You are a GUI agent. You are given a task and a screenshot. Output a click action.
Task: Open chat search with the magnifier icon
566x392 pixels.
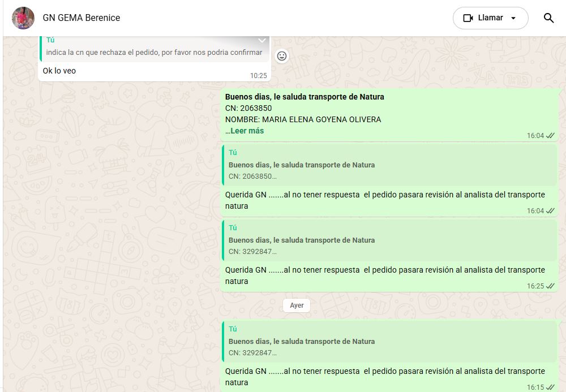tap(548, 18)
